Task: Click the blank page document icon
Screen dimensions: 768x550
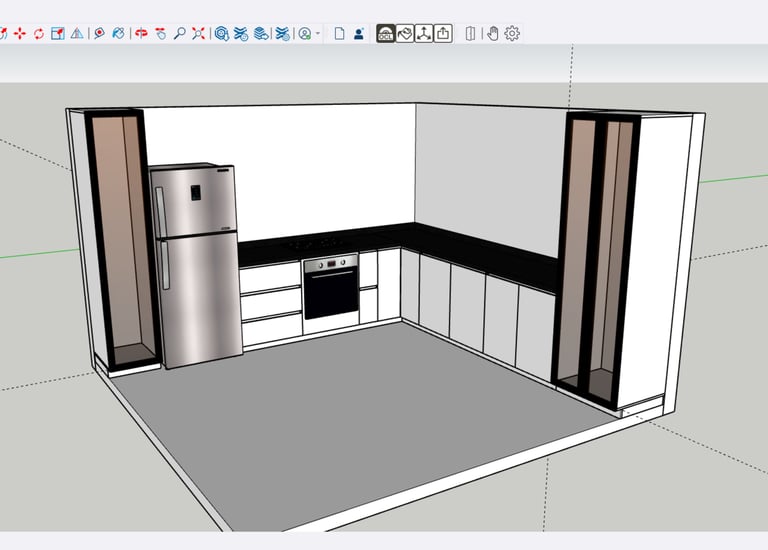Action: pyautogui.click(x=339, y=33)
